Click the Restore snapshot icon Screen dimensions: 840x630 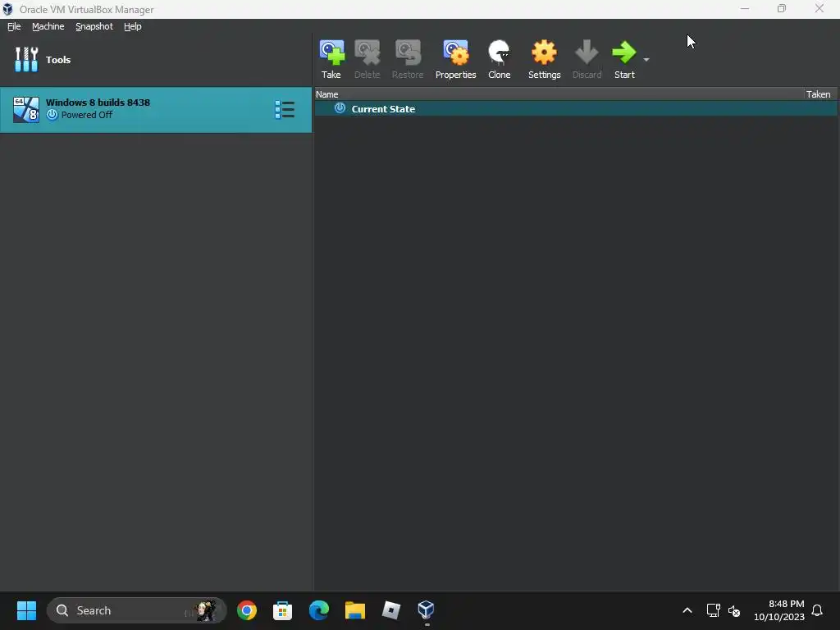pyautogui.click(x=408, y=52)
